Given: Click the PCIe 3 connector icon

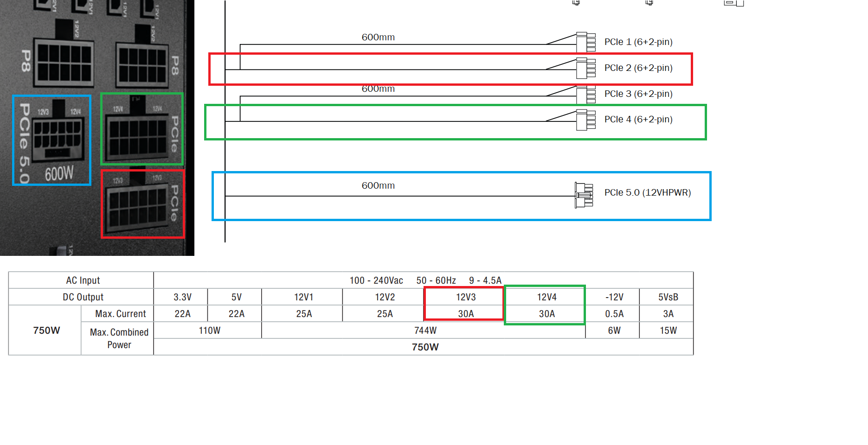Looking at the screenshot, I should coord(586,95).
